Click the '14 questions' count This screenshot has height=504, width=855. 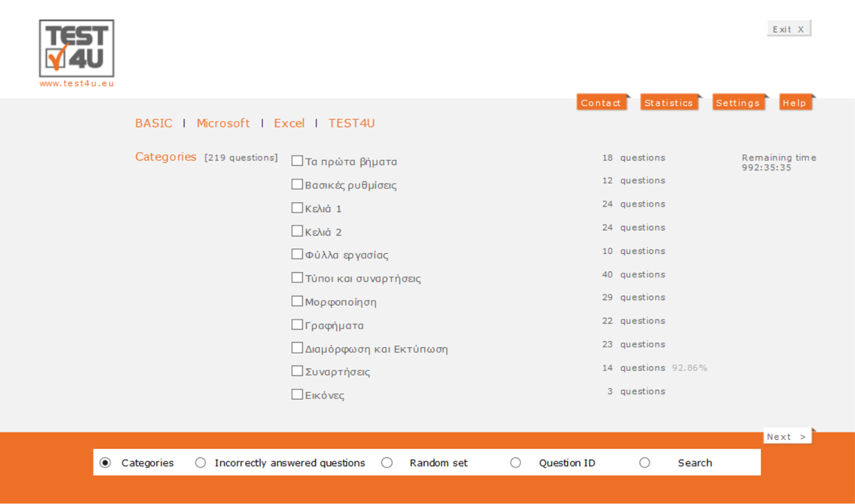pyautogui.click(x=634, y=368)
